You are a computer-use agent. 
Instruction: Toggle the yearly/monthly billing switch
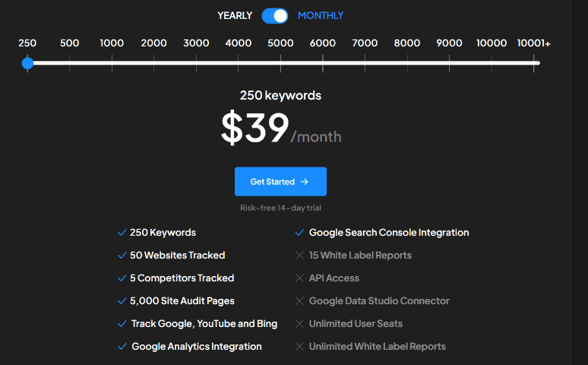[275, 15]
